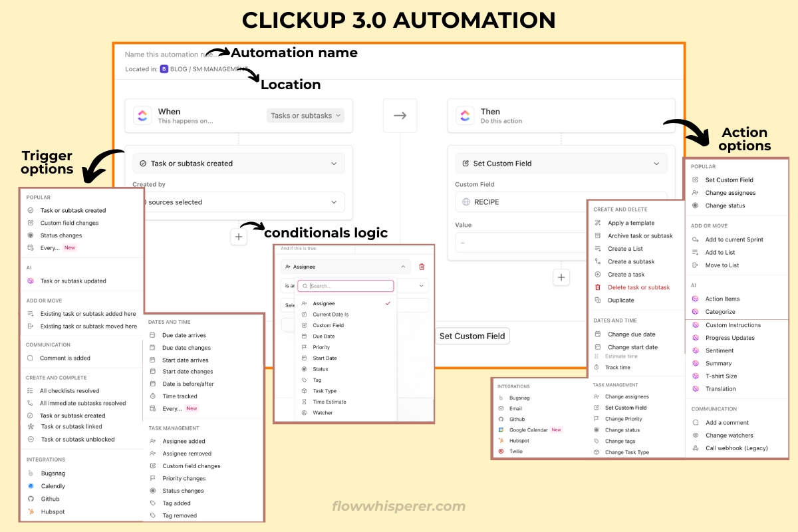Choose Create a List action
This screenshot has height=532, width=798.
pyautogui.click(x=625, y=249)
